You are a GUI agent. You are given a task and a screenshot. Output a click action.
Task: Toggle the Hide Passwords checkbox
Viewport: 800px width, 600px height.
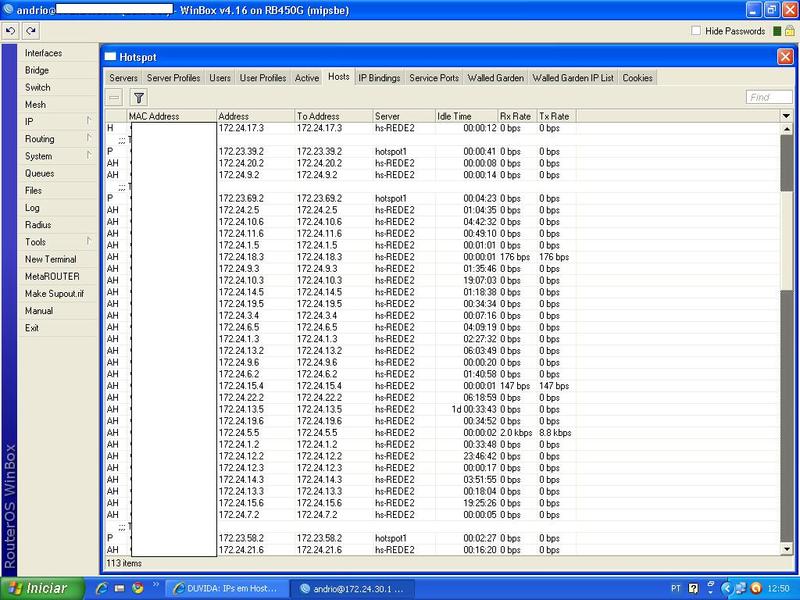tap(696, 31)
